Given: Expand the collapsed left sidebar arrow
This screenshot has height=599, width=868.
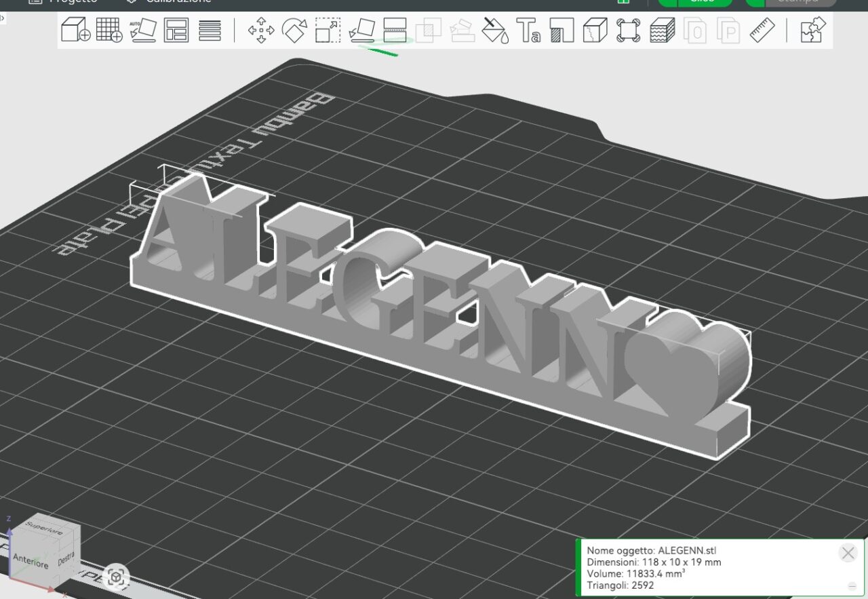Looking at the screenshot, I should point(3,18).
